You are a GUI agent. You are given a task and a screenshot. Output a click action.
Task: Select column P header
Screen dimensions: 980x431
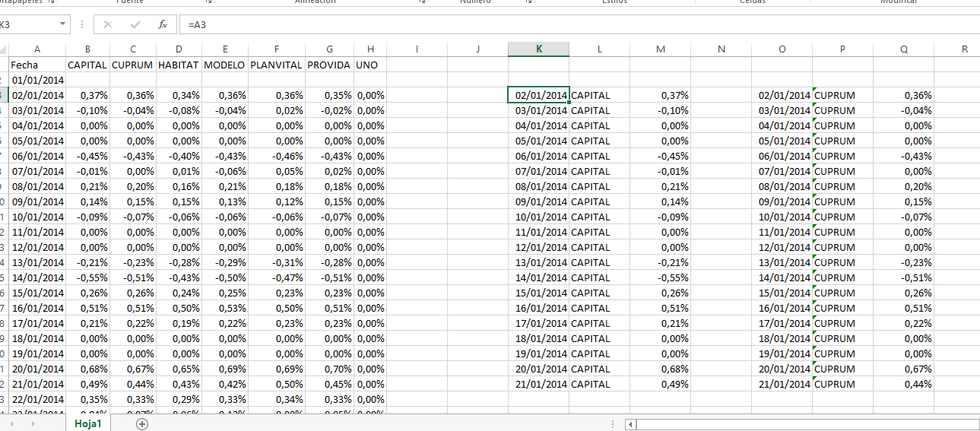coord(842,49)
